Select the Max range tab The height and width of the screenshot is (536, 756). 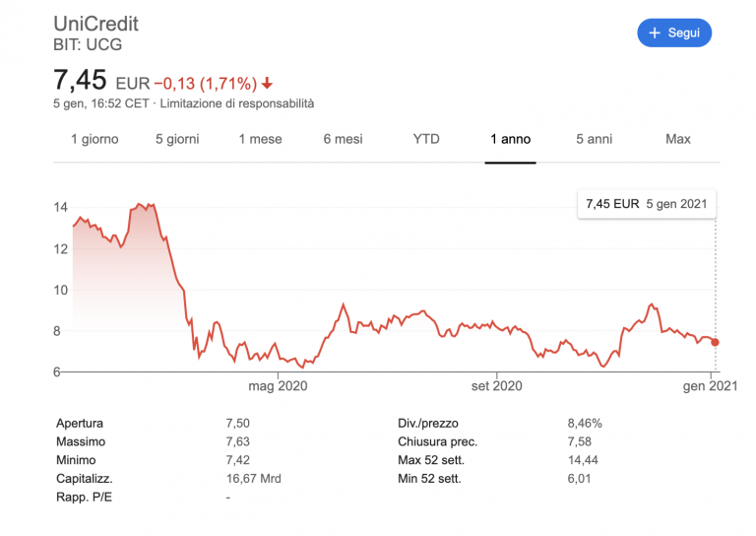[x=677, y=139]
